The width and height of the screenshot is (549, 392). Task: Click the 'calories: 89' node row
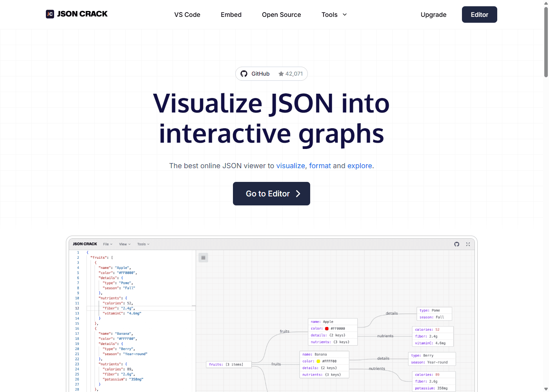[434, 375]
